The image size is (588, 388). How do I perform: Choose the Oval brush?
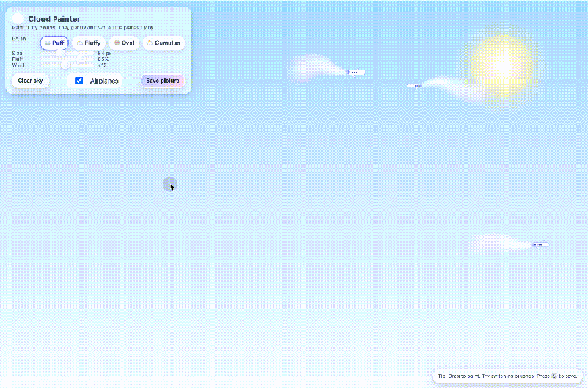click(124, 43)
